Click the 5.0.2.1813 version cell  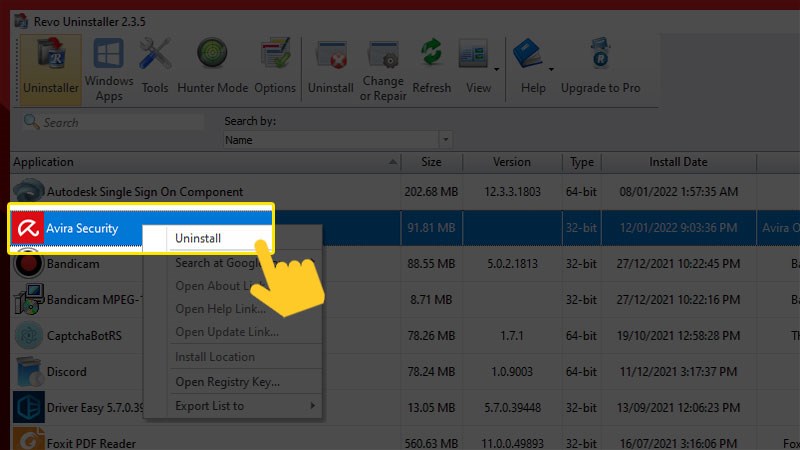tap(512, 264)
